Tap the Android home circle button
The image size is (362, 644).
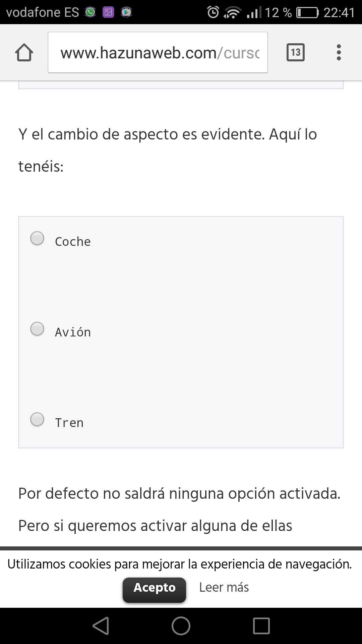click(x=181, y=626)
